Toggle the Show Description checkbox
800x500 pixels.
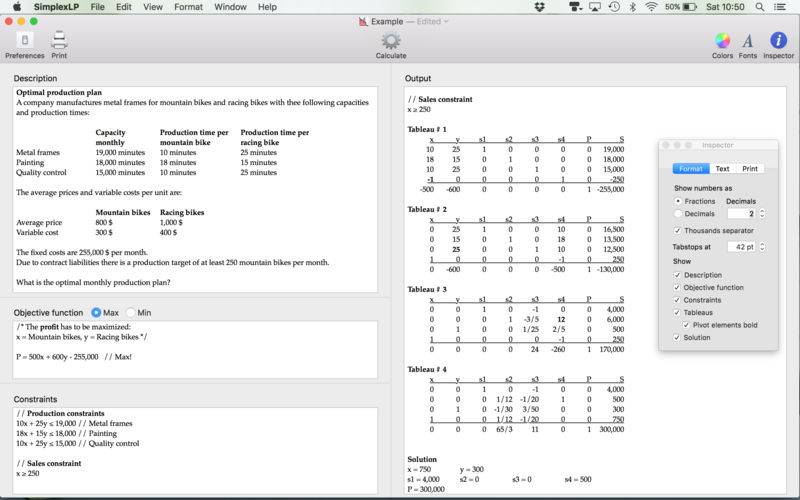click(678, 274)
